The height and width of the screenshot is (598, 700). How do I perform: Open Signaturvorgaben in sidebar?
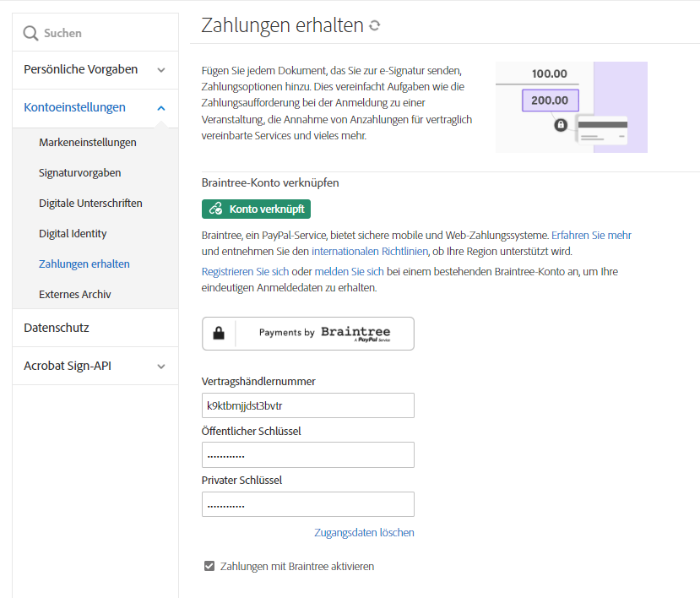click(x=80, y=173)
